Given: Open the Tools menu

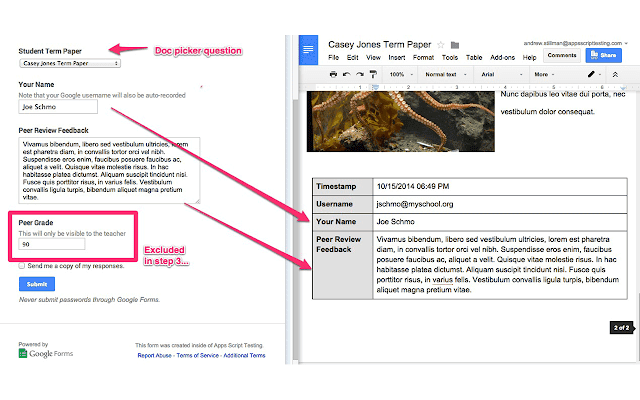Looking at the screenshot, I should pos(450,58).
